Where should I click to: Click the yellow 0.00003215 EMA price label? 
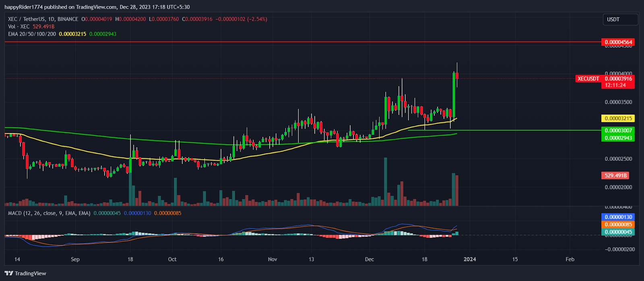618,119
